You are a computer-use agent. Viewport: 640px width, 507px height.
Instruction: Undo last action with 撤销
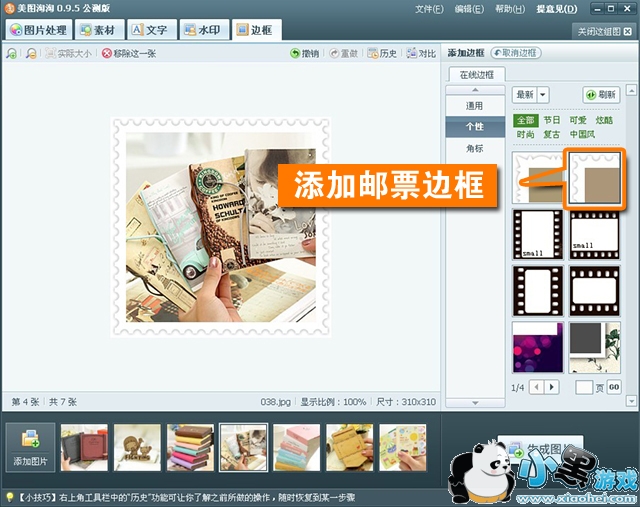coord(305,53)
